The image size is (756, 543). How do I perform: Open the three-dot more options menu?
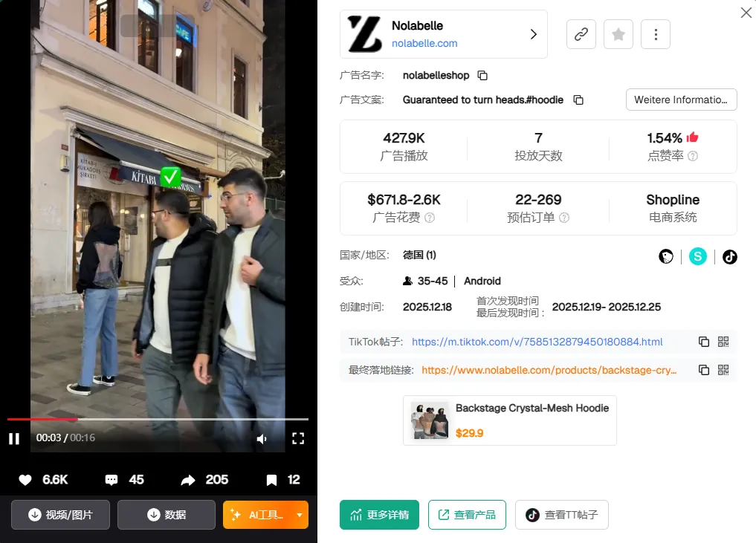coord(655,34)
